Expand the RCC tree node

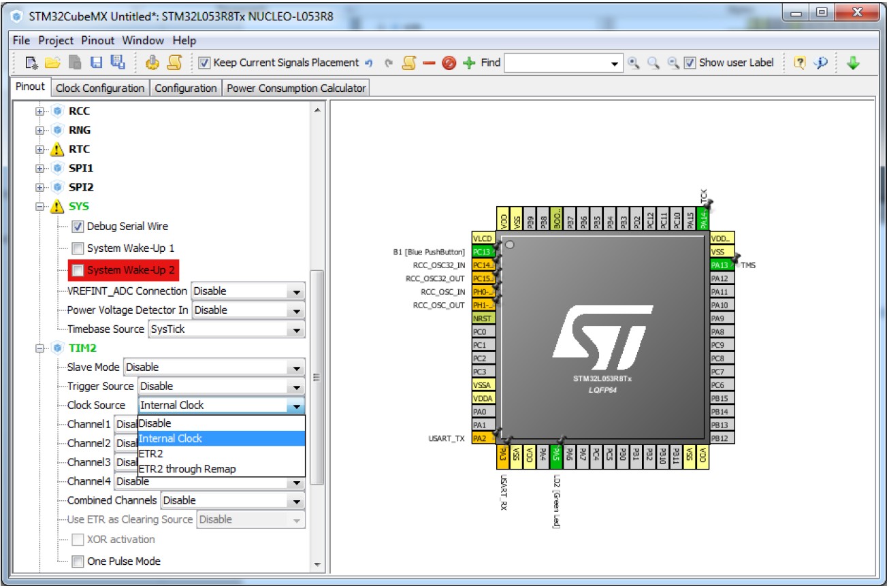40,111
